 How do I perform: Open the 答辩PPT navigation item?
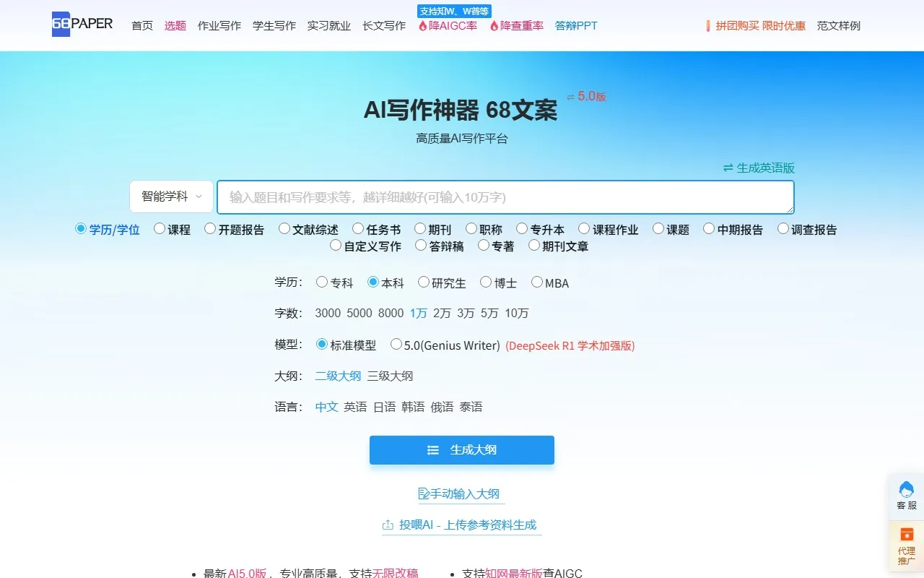(576, 26)
